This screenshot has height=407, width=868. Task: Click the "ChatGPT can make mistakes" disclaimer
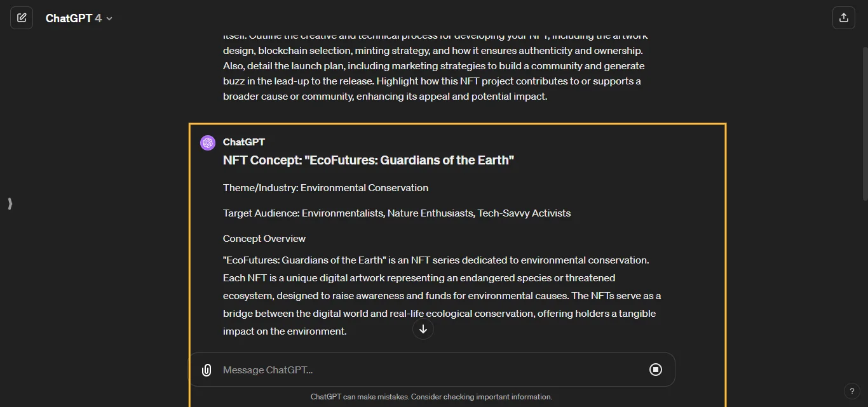coord(431,396)
